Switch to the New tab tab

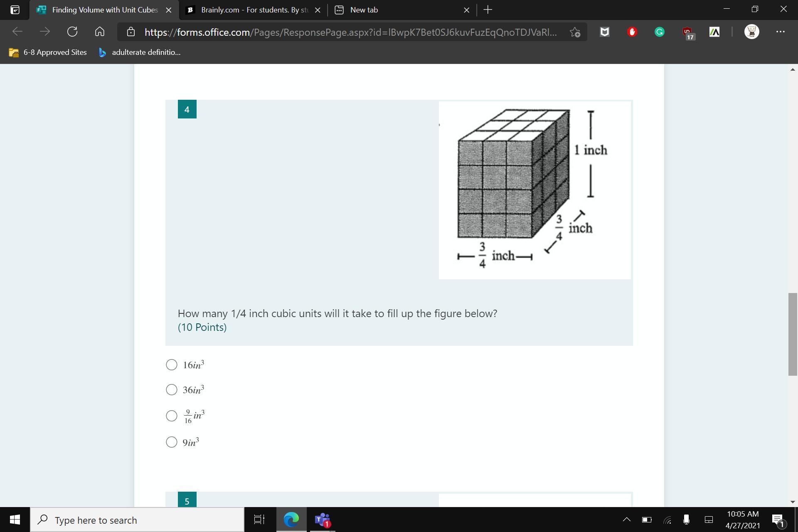point(395,10)
